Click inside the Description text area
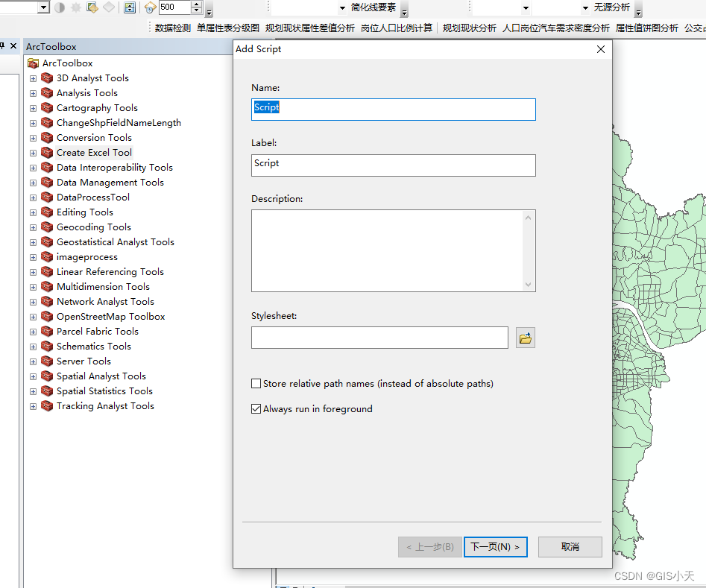 388,250
